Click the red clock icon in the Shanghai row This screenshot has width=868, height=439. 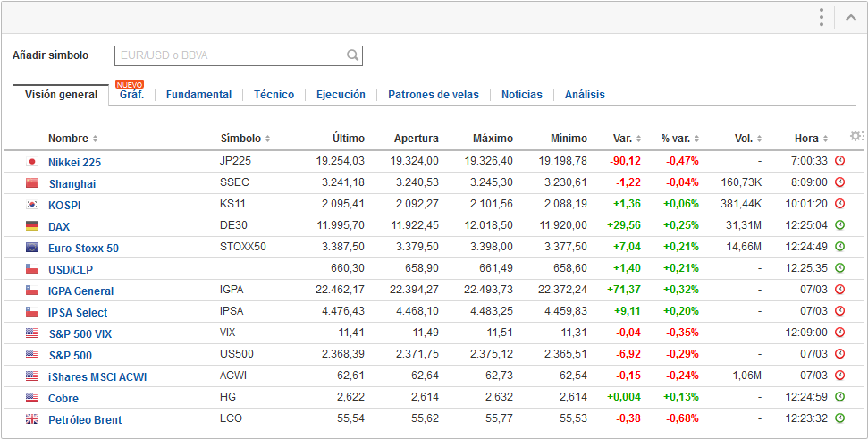(x=839, y=182)
